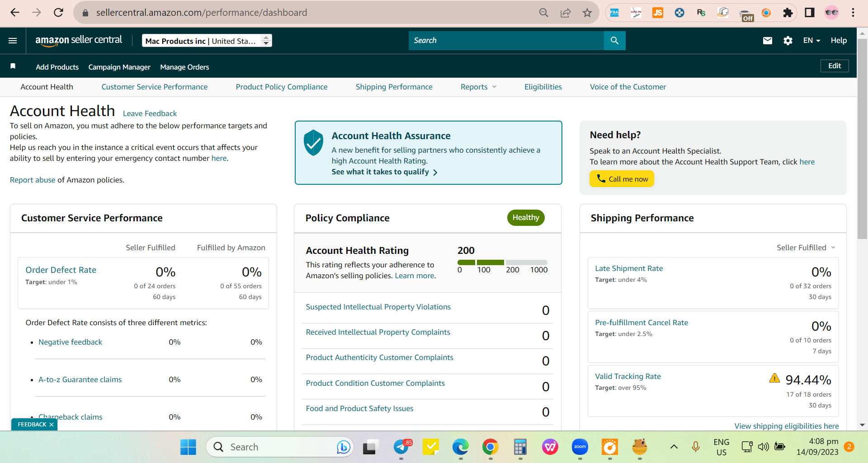
Task: Switch to Product Policy Compliance tab
Action: click(282, 87)
